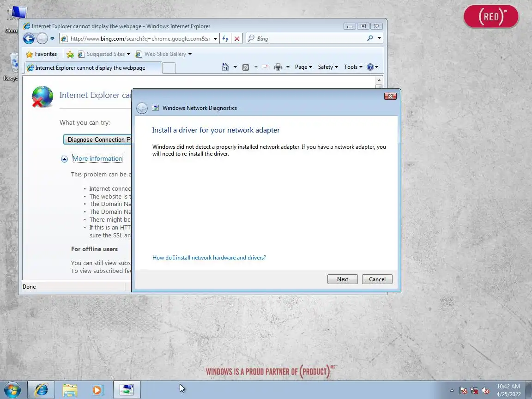
Task: Click the address bar URL field
Action: [x=139, y=39]
